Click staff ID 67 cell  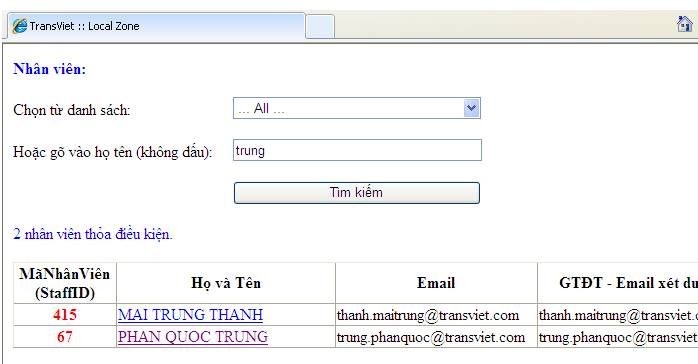tap(65, 336)
